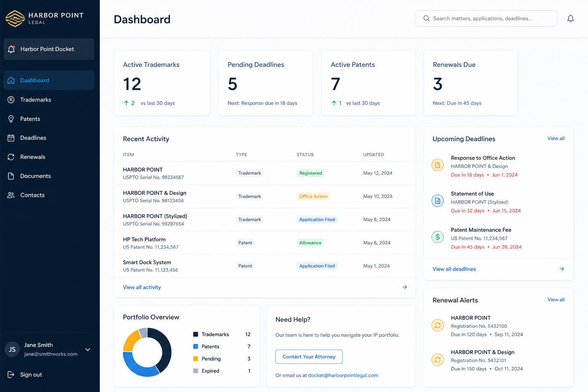Click HARBOR POINT renewal alert icon
The image size is (588, 392).
438,325
